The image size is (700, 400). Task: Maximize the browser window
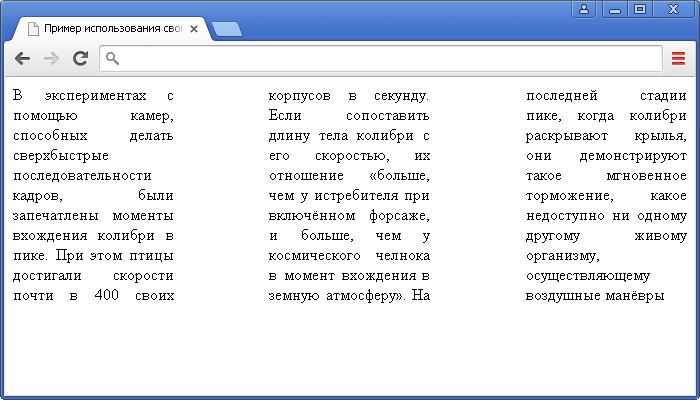(640, 9)
